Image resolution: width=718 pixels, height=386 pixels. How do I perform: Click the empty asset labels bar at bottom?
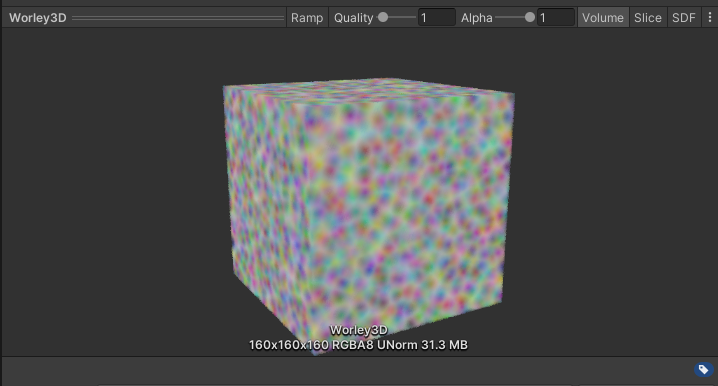348,370
